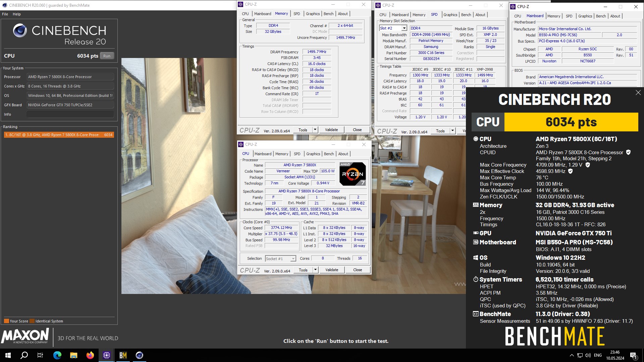The width and height of the screenshot is (644, 362).
Task: Open Memory tab in CPU-Z Mainboard window
Action: click(x=554, y=16)
